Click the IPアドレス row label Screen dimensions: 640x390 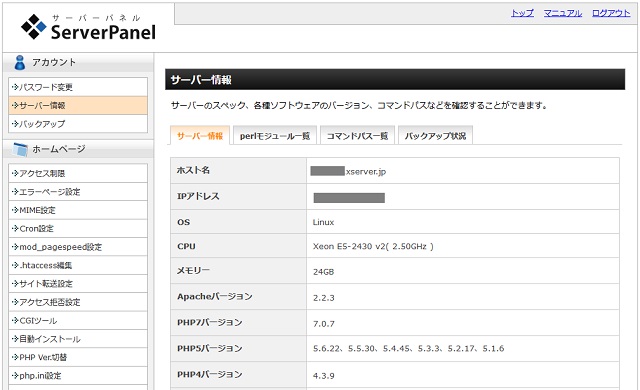[x=198, y=196]
